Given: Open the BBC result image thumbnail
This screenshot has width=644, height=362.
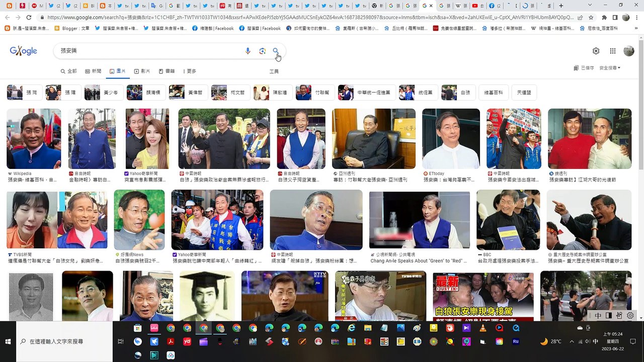Looking at the screenshot, I should click(508, 220).
